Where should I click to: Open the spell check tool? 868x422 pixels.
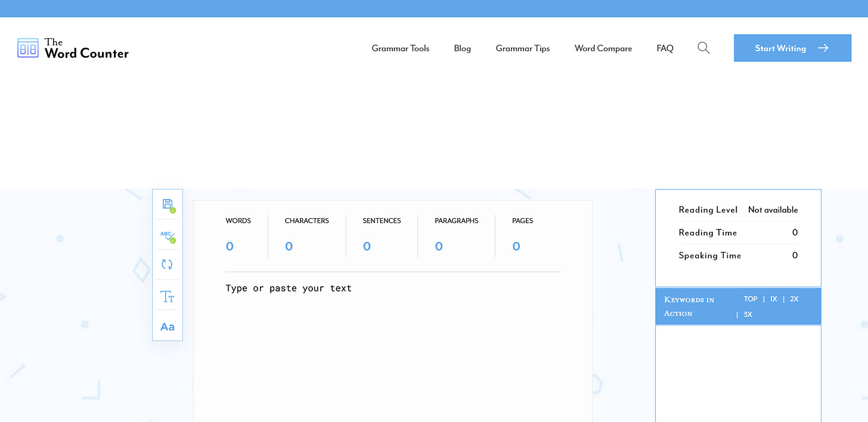(x=168, y=236)
